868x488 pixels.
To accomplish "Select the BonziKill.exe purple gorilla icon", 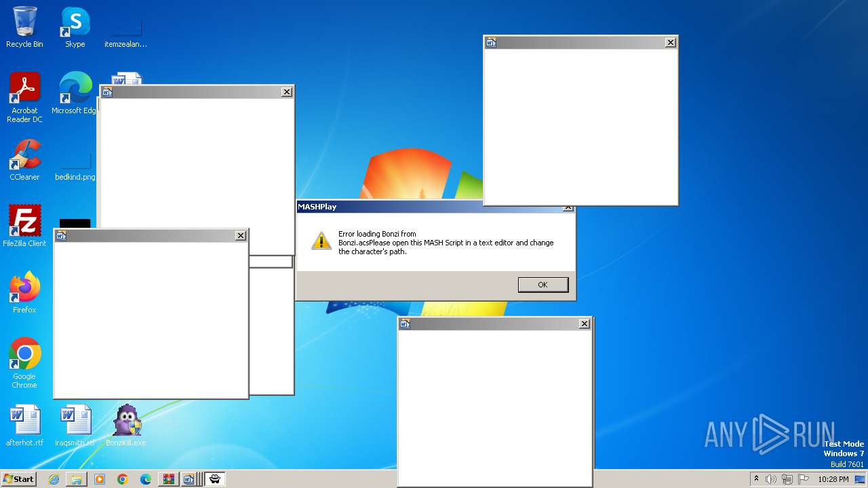I will click(x=126, y=426).
